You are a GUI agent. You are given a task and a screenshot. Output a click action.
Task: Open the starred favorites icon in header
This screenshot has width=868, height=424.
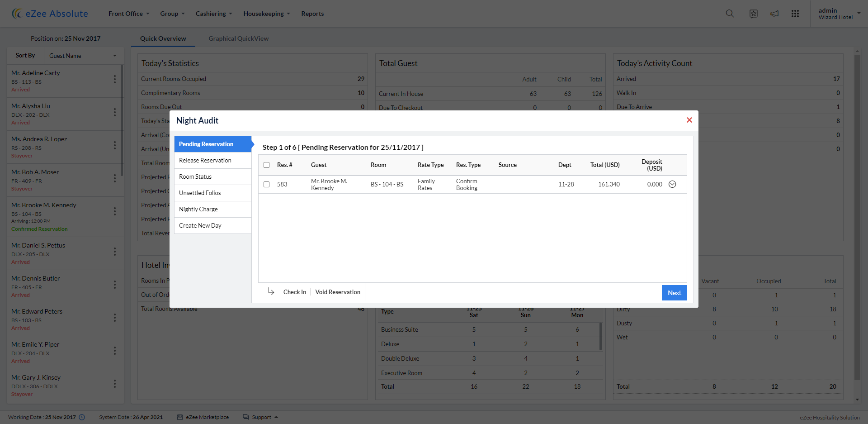(x=753, y=14)
